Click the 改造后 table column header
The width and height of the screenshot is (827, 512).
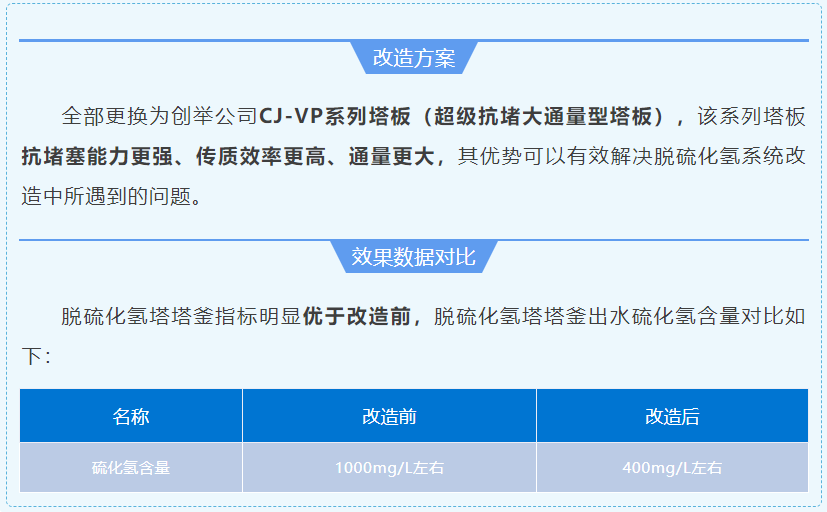pyautogui.click(x=672, y=416)
